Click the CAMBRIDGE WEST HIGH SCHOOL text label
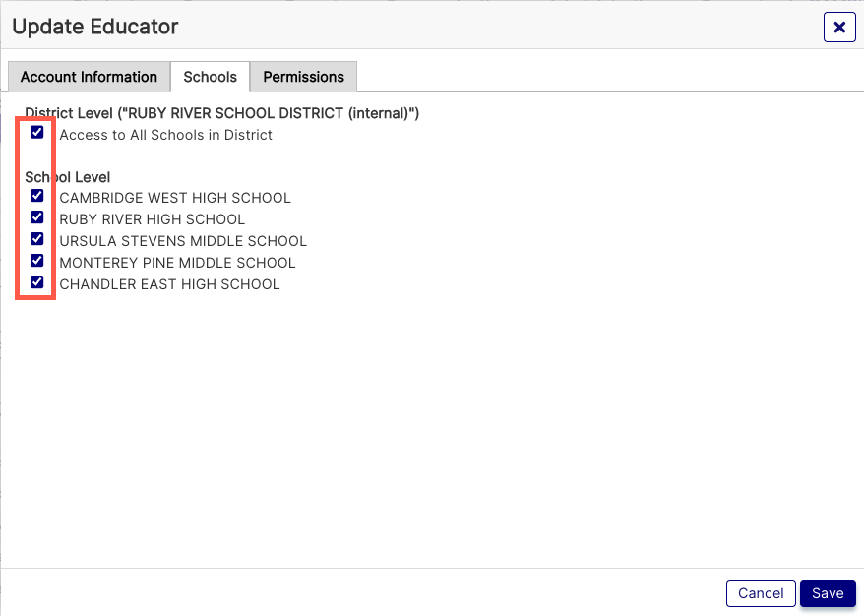864x616 pixels. click(175, 197)
